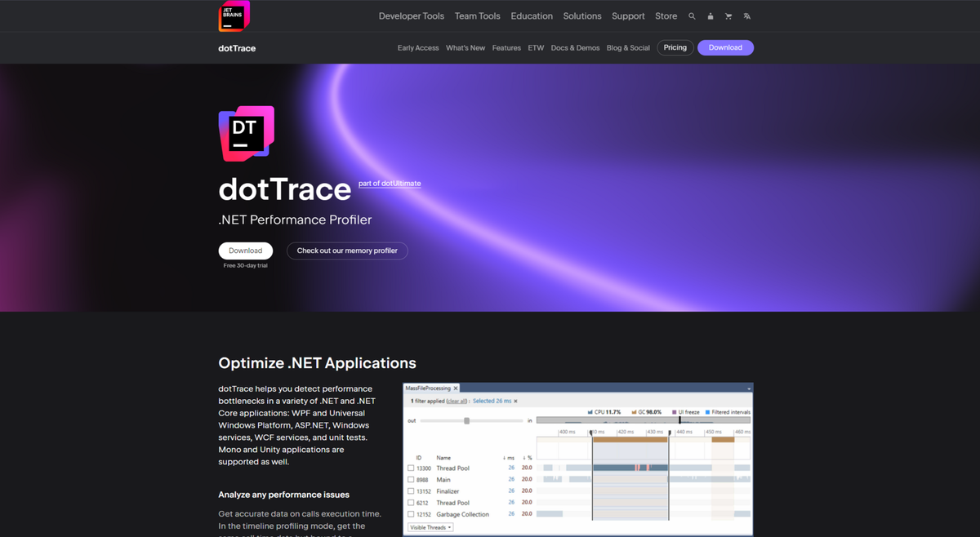Go to the Store menu item

point(666,16)
